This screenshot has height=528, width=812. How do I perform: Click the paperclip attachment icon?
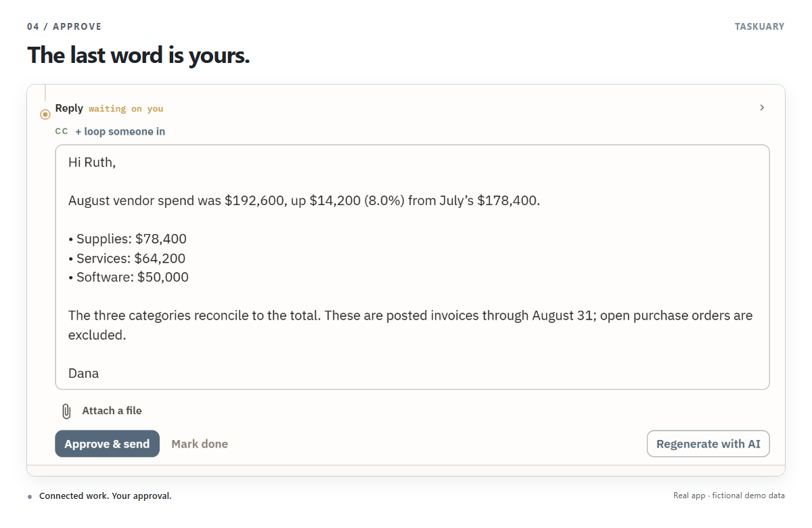coord(66,411)
